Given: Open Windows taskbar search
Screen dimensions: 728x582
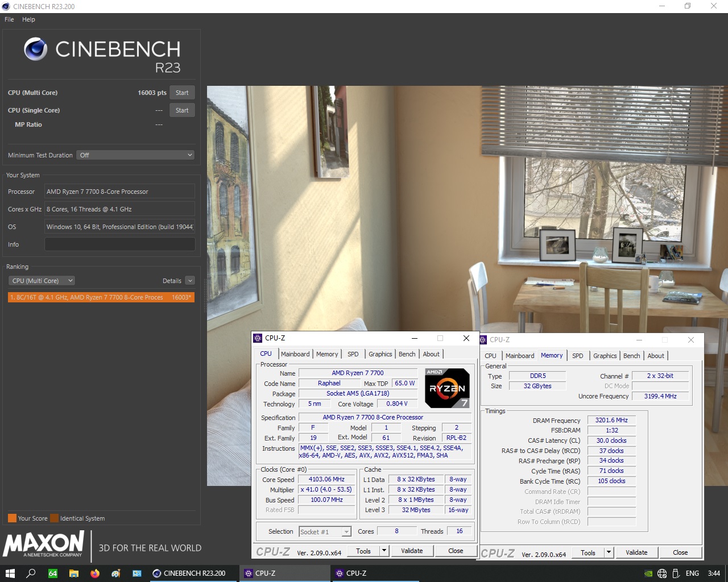Looking at the screenshot, I should (31, 573).
